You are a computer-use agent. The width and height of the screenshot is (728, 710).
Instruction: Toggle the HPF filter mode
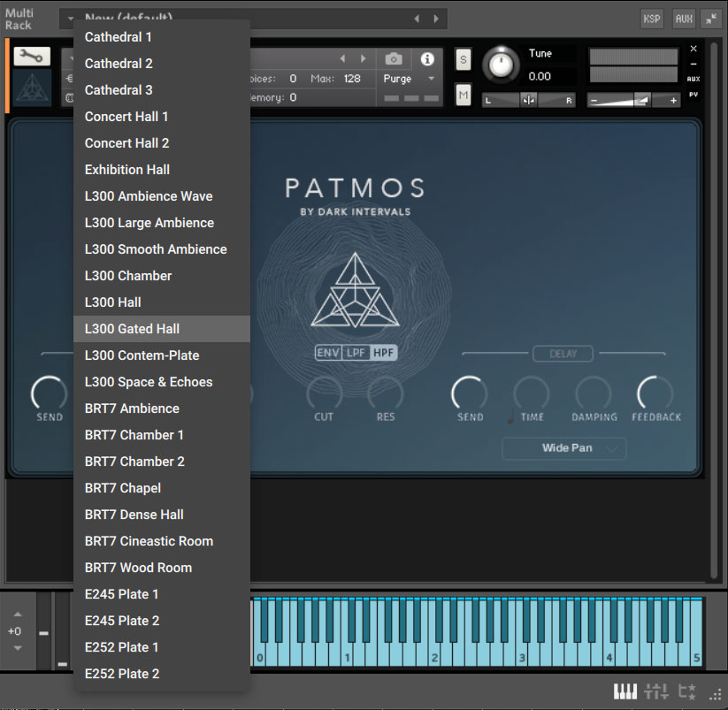(x=384, y=353)
